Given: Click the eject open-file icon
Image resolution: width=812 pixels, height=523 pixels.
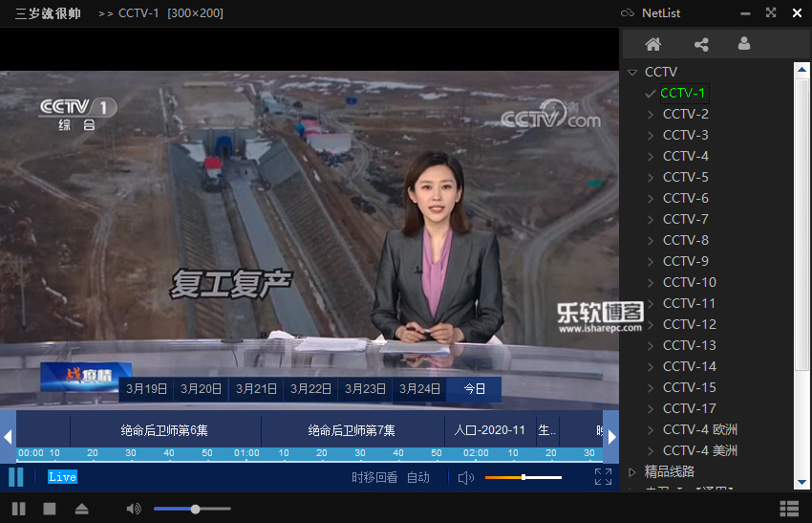Looking at the screenshot, I should (81, 509).
